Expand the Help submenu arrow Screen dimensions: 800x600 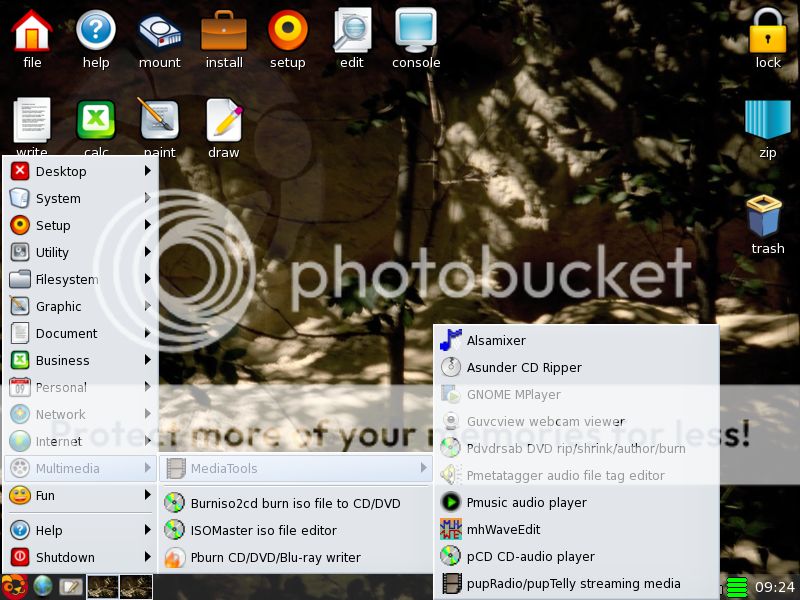[x=147, y=530]
